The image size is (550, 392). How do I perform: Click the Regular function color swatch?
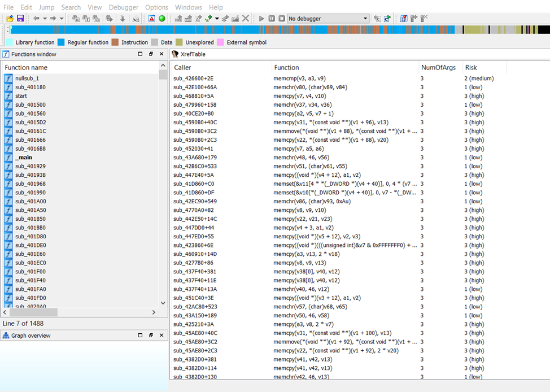pyautogui.click(x=61, y=42)
